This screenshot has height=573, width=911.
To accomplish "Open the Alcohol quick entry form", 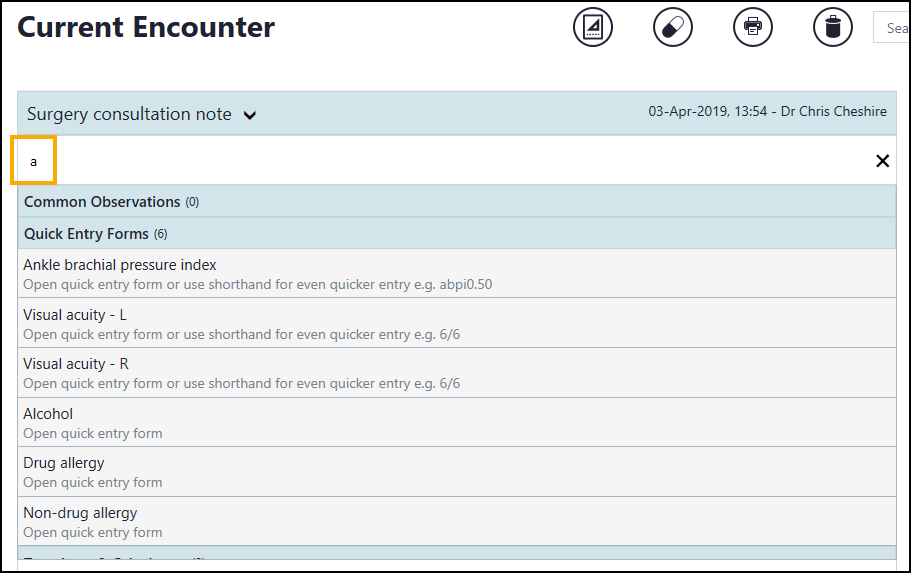I will click(48, 414).
